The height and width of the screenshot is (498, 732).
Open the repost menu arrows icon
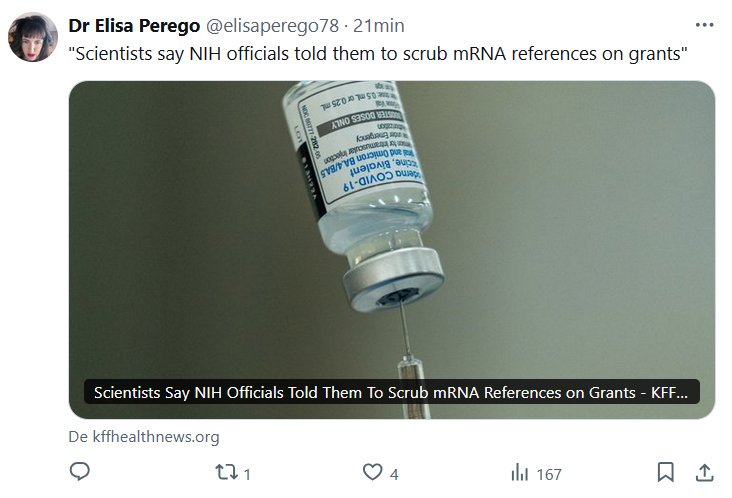point(225,472)
